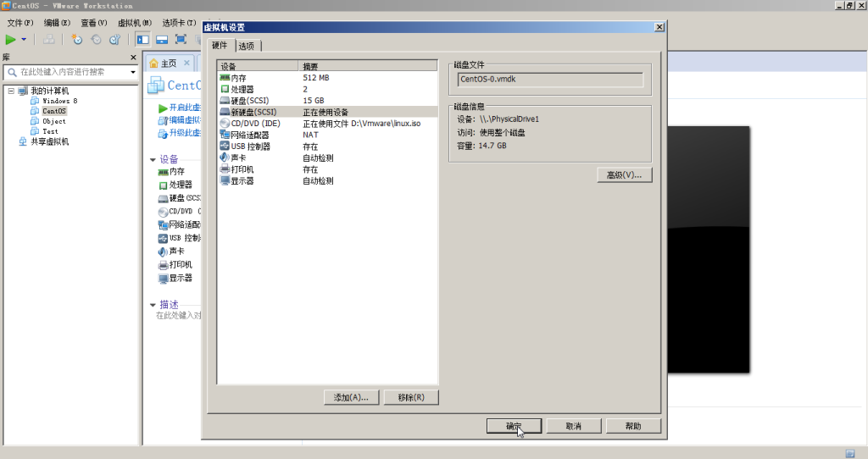
Task: Click 显示器 device in main window list
Action: click(x=181, y=278)
